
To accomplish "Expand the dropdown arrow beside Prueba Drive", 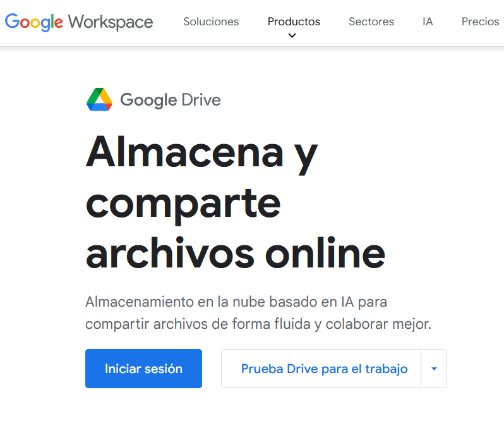I will point(434,369).
